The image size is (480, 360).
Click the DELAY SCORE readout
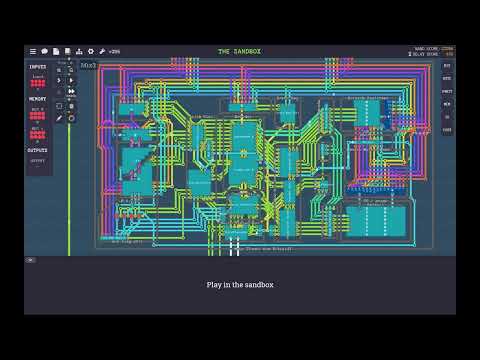[431, 54]
